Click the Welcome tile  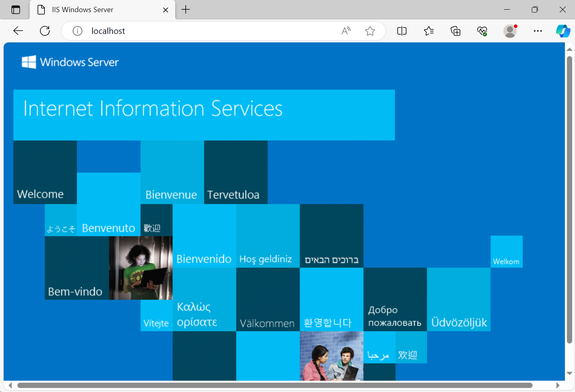pyautogui.click(x=45, y=172)
